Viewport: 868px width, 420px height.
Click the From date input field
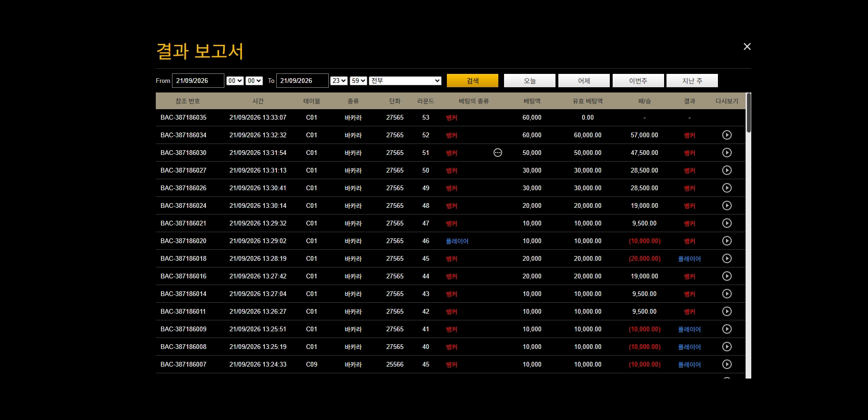pos(198,81)
